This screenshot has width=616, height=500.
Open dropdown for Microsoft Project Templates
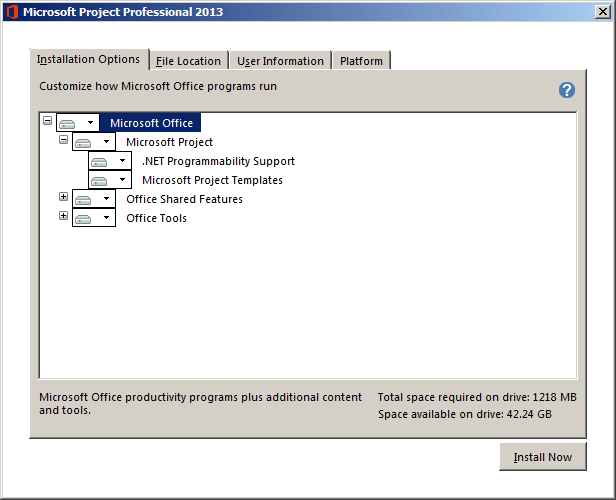(x=110, y=180)
